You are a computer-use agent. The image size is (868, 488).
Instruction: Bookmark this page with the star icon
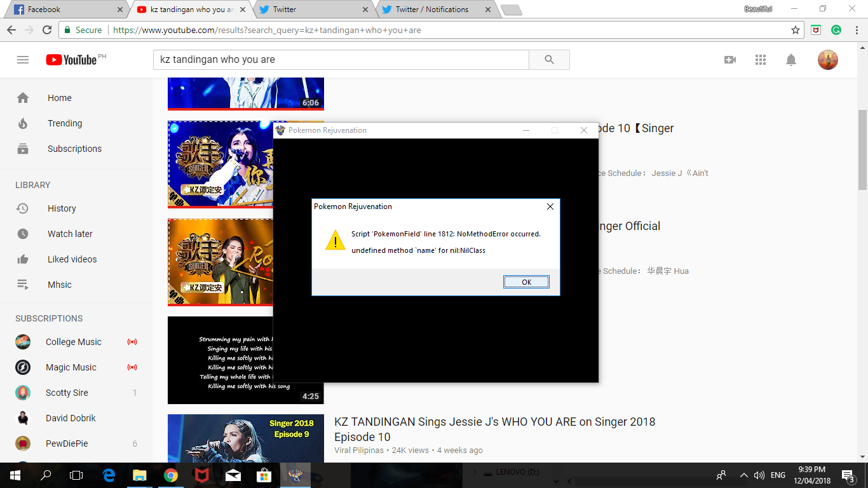(795, 30)
